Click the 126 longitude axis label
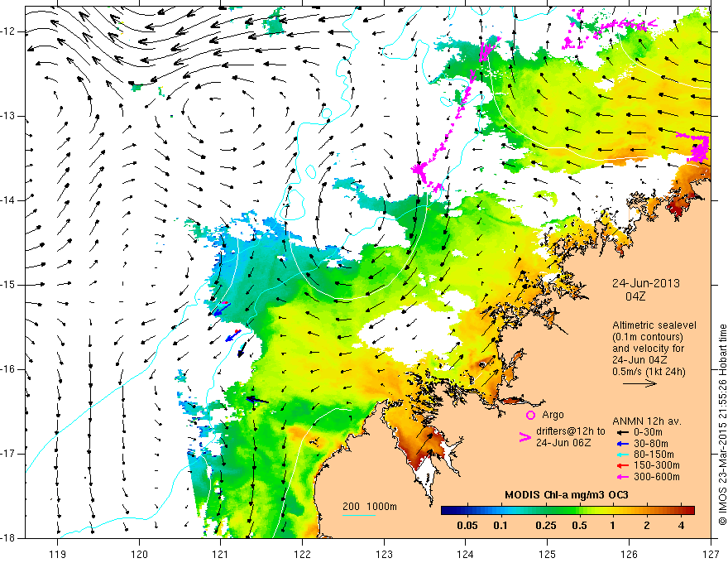This screenshot has height=563, width=728. (629, 554)
